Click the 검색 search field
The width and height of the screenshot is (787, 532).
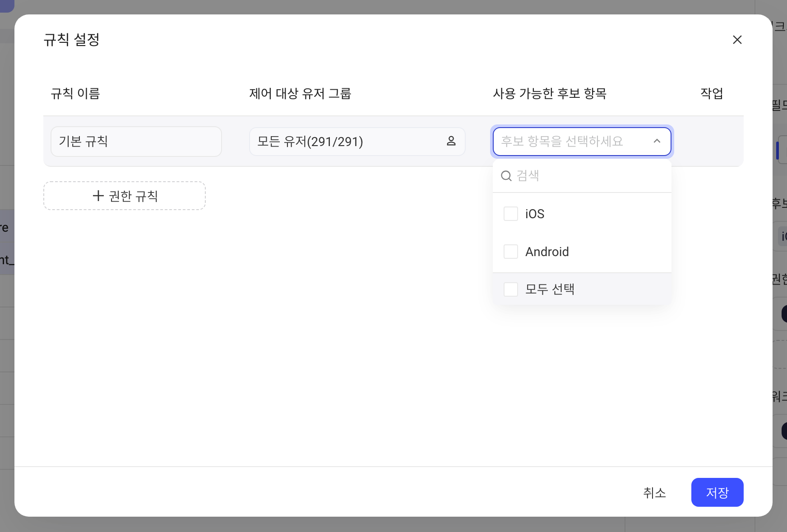pyautogui.click(x=582, y=176)
